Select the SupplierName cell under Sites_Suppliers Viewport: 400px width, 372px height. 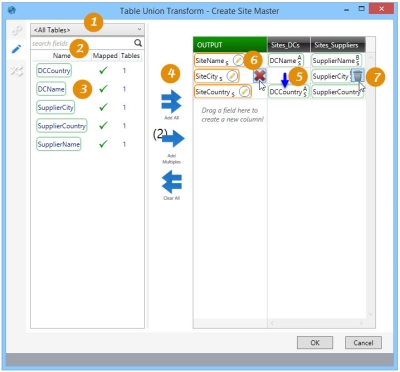click(337, 61)
